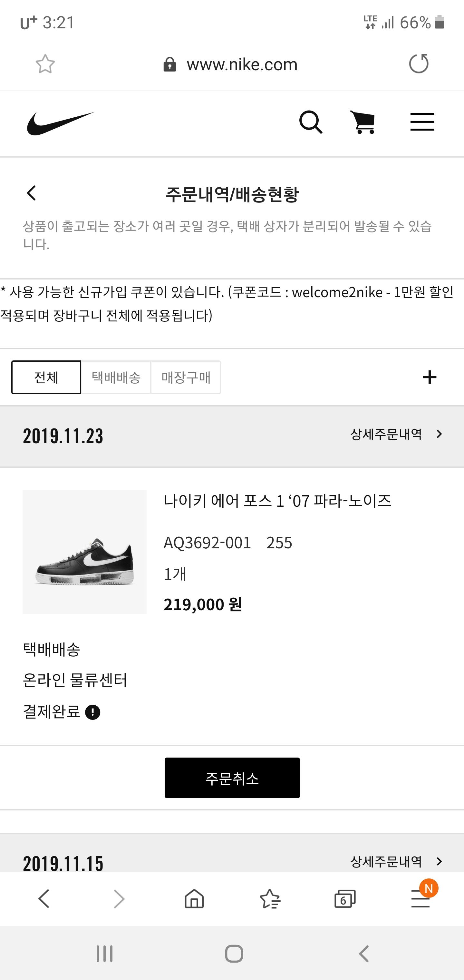Switch to the 택배배송 tab
This screenshot has height=980, width=464.
click(x=116, y=377)
